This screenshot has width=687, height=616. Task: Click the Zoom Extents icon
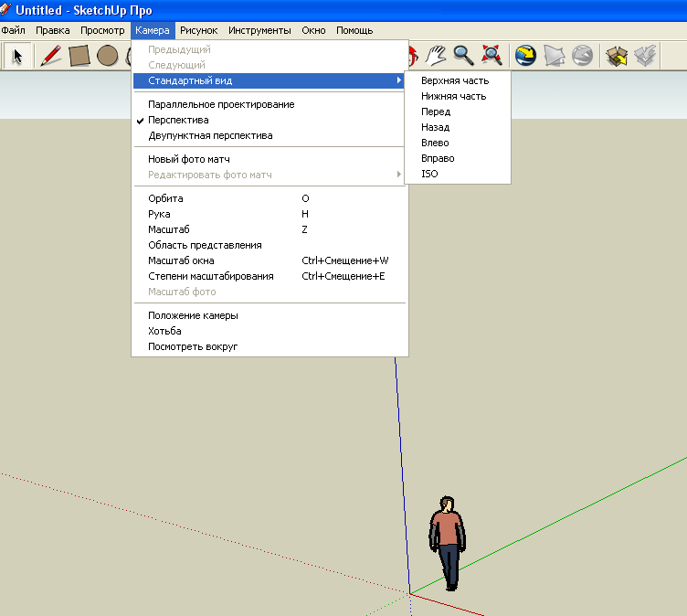[492, 56]
